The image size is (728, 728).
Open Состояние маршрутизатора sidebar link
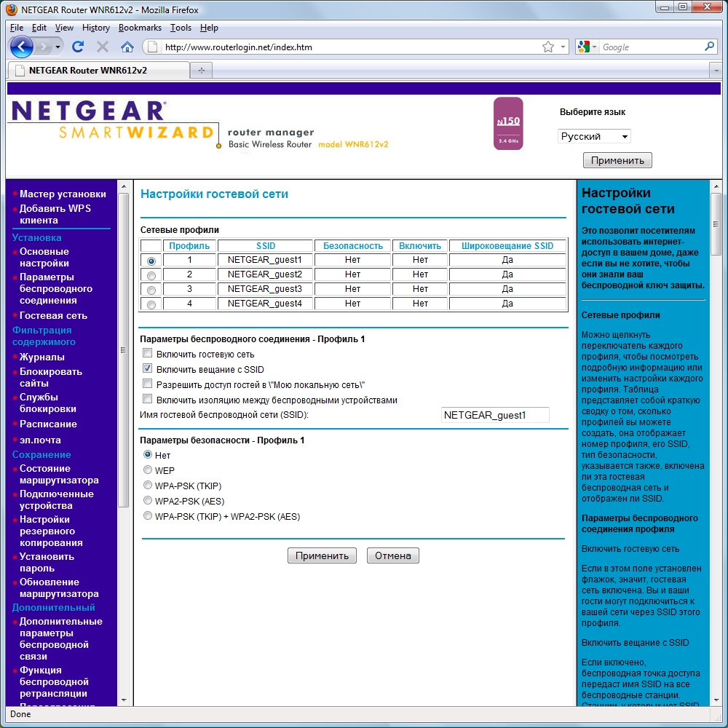(x=59, y=475)
